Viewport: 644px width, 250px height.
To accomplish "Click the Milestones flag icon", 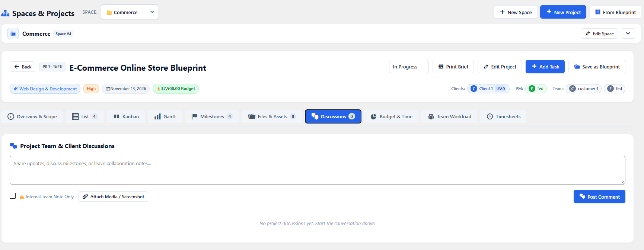I will pos(194,116).
